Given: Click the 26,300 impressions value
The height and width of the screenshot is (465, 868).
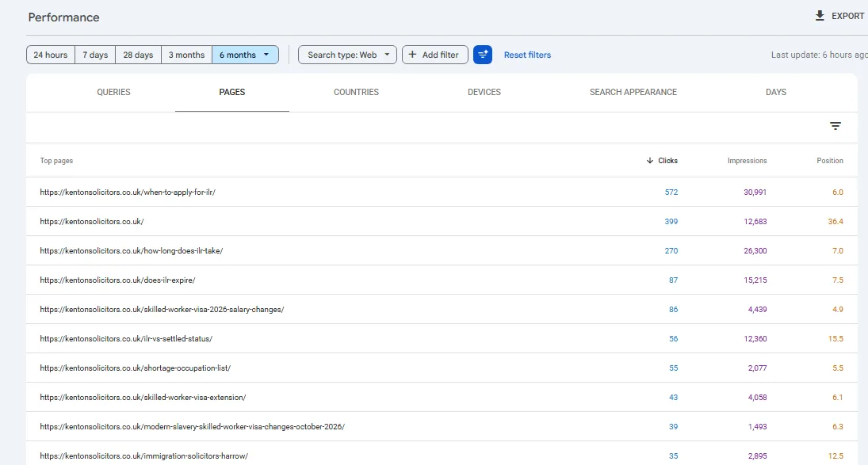Looking at the screenshot, I should point(755,250).
